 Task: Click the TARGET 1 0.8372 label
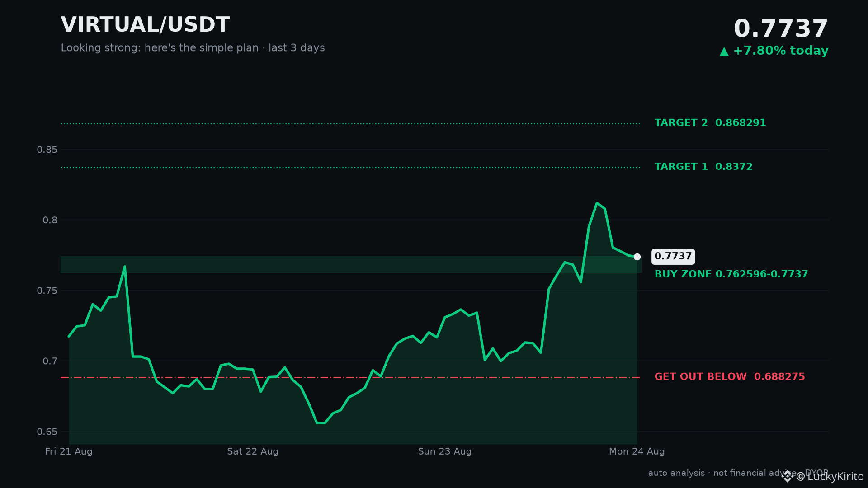point(703,167)
